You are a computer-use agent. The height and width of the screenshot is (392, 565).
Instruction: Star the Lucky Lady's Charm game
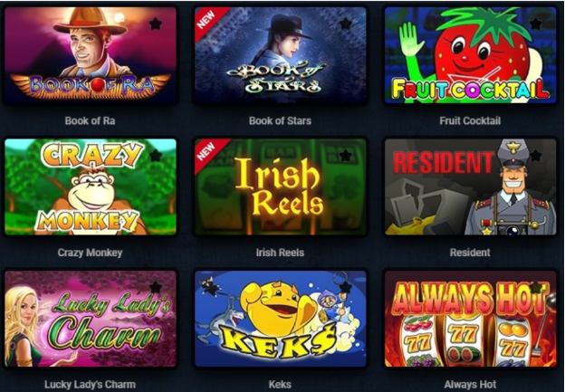156,288
